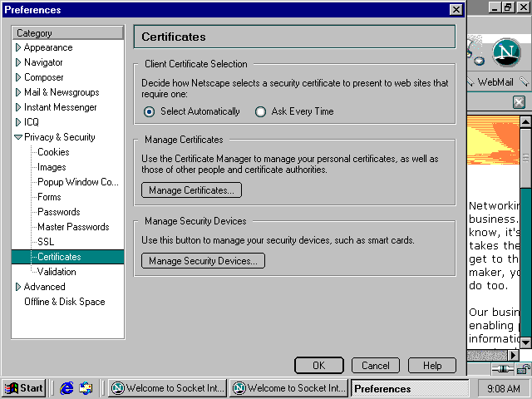The height and width of the screenshot is (399, 532).
Task: Click the browser horizontal scroll right arrow
Action: (x=514, y=355)
